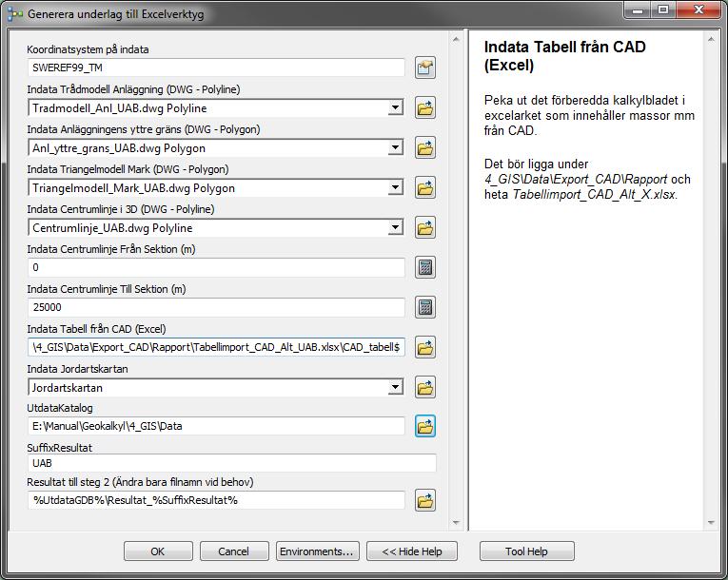Minimize the Generera underlag dialog
Viewport: 728px width, 580px height.
638,10
